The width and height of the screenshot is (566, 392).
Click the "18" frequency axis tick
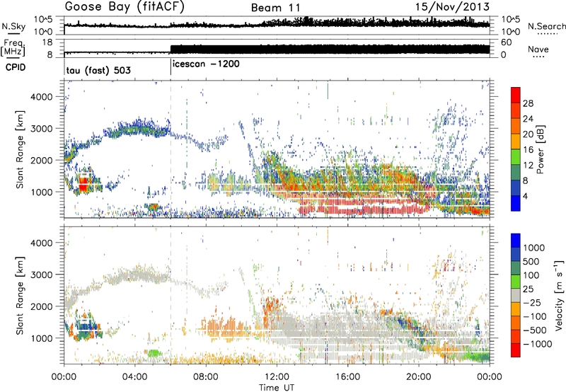pyautogui.click(x=47, y=42)
